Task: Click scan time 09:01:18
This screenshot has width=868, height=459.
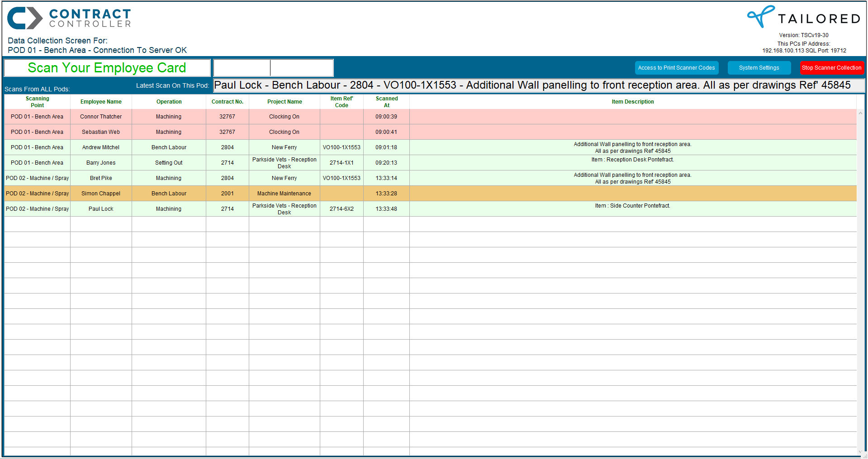Action: coord(386,147)
